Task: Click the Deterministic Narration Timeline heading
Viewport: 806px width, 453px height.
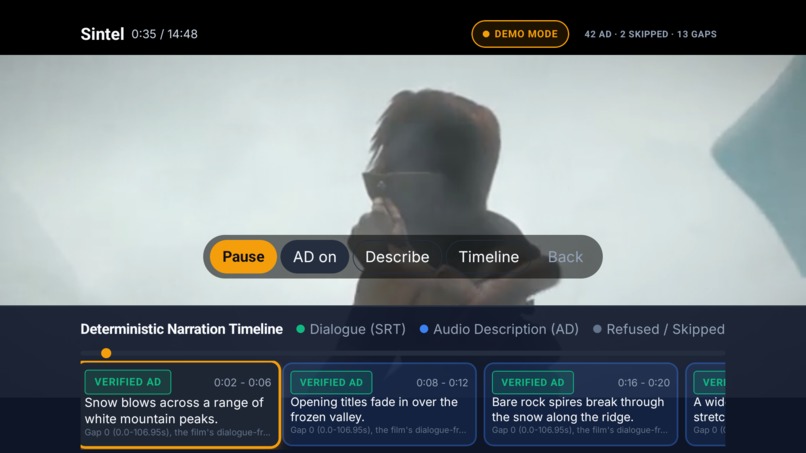Action: pyautogui.click(x=181, y=329)
